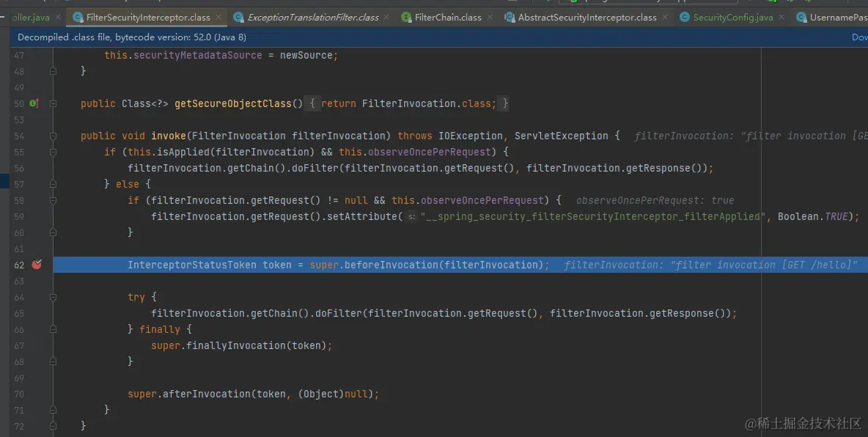Screen dimensions: 868x437
Task: Close the FilterChain.class tab
Action: pos(490,18)
